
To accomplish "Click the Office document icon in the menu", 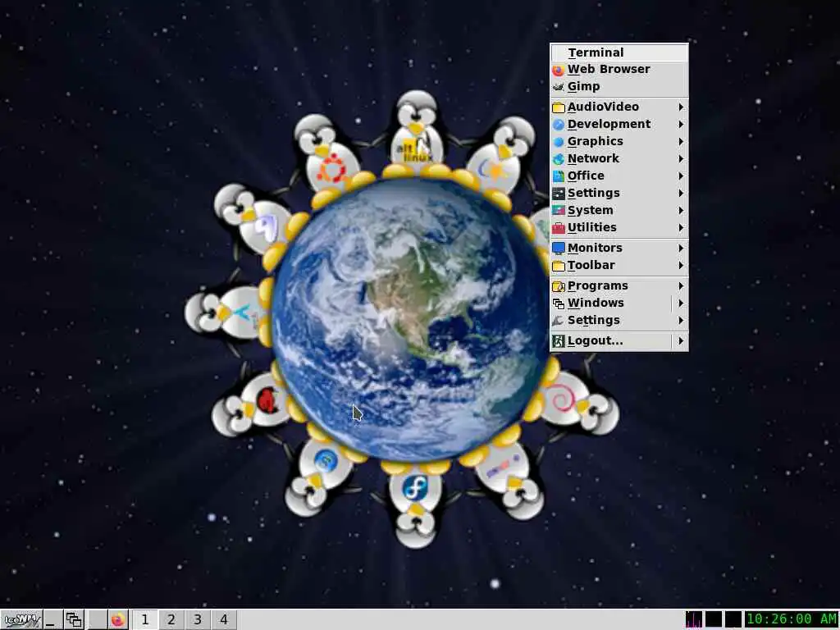I will [558, 176].
